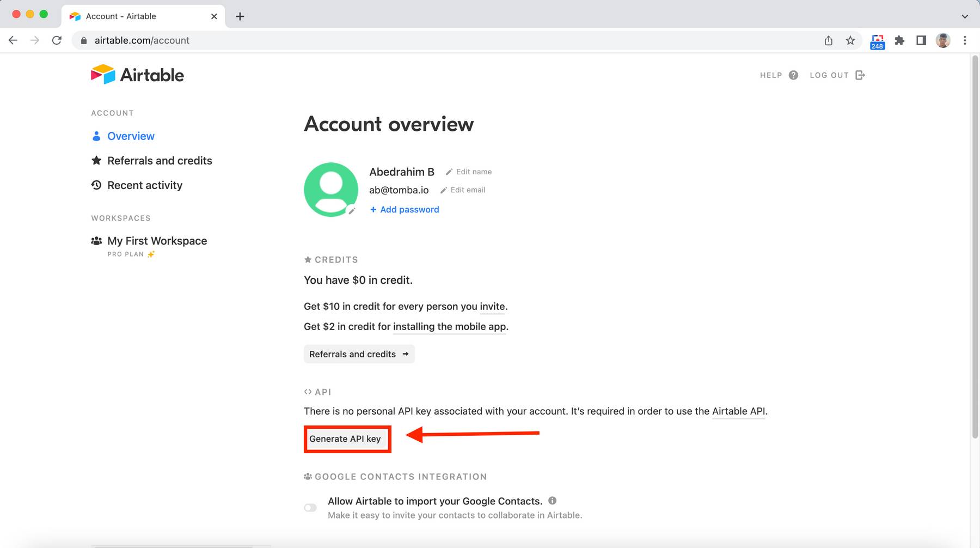Image resolution: width=980 pixels, height=548 pixels.
Task: Reload the page
Action: pyautogui.click(x=57, y=40)
